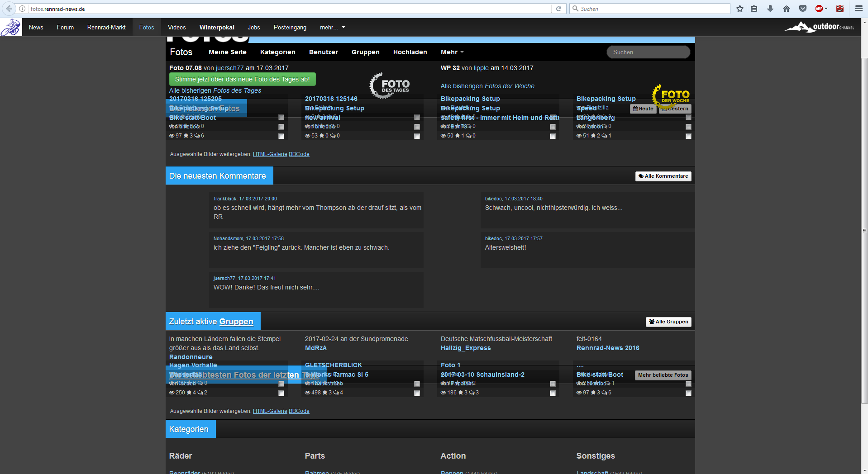Click the Pocket save icon
Screen dimensions: 868x474
(x=803, y=9)
